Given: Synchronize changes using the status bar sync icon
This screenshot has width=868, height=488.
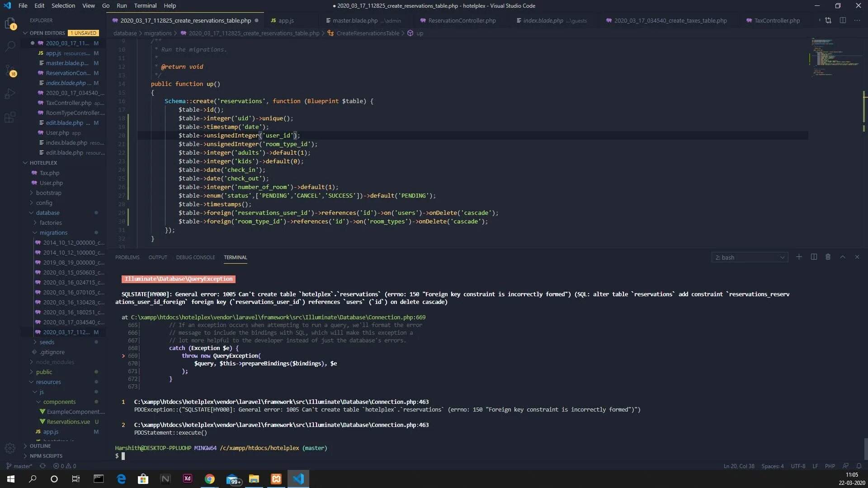Looking at the screenshot, I should (42, 466).
